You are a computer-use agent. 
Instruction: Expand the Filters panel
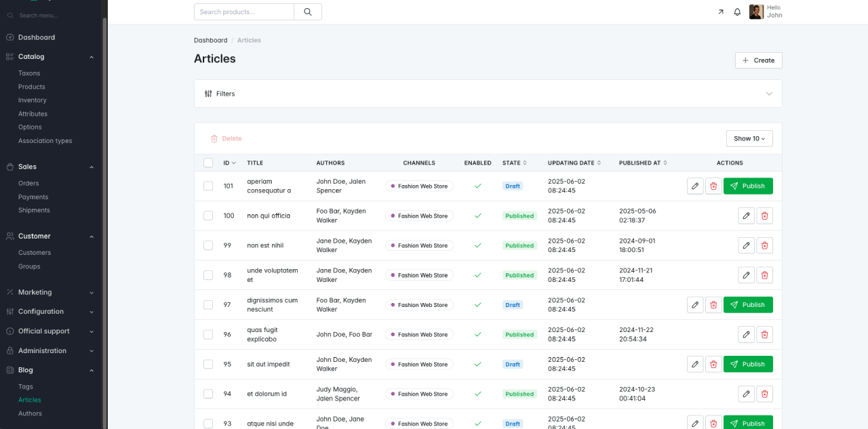(x=488, y=94)
